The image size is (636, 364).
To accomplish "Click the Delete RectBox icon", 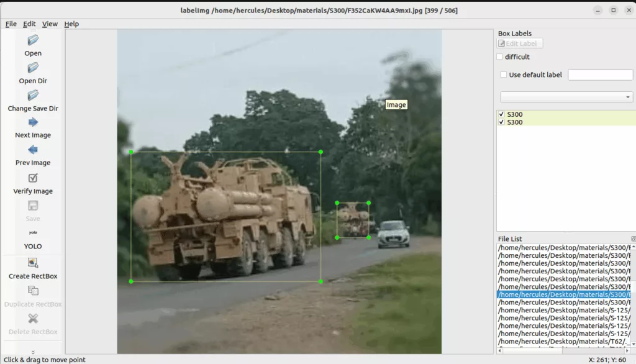I will click(33, 319).
